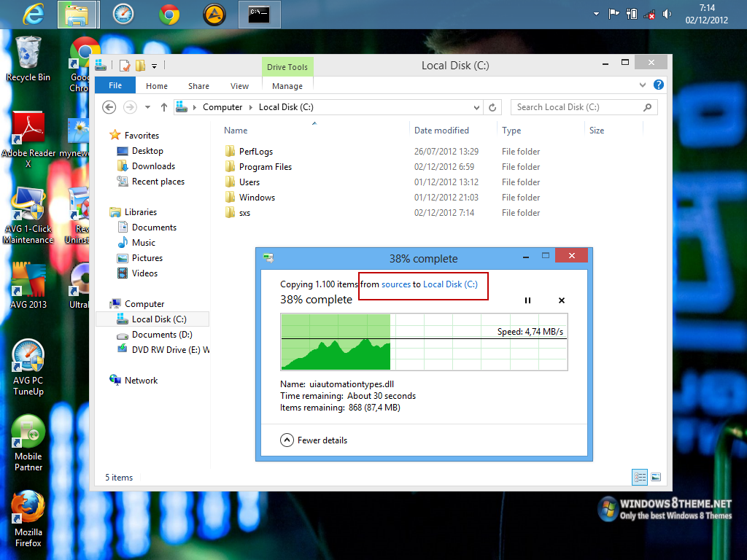
Task: Pause the file copy operation
Action: (x=527, y=300)
